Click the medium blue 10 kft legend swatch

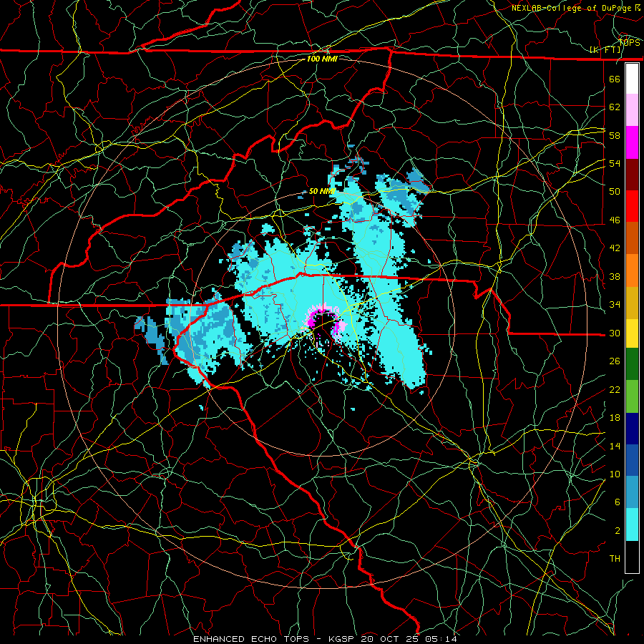632,460
